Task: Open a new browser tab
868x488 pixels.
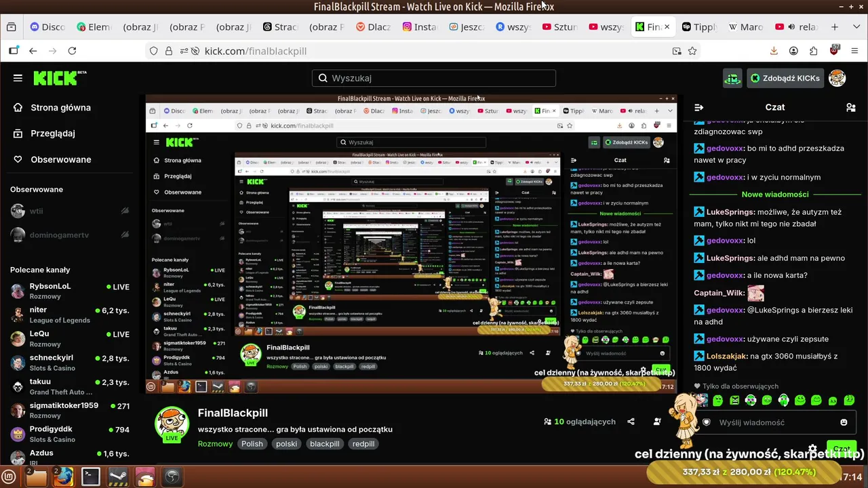Action: point(835,27)
